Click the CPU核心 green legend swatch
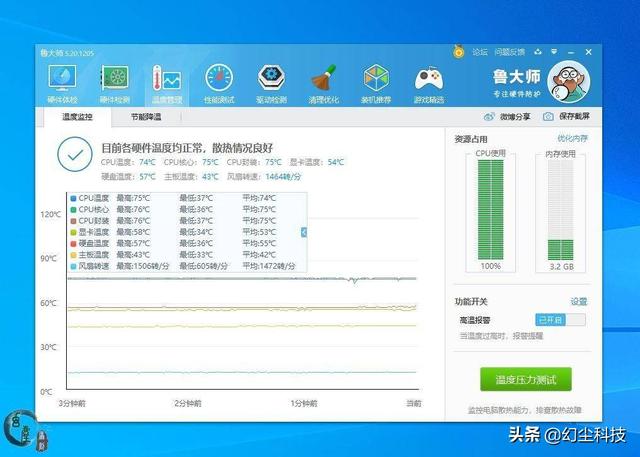Image resolution: width=640 pixels, height=457 pixels. 73,210
